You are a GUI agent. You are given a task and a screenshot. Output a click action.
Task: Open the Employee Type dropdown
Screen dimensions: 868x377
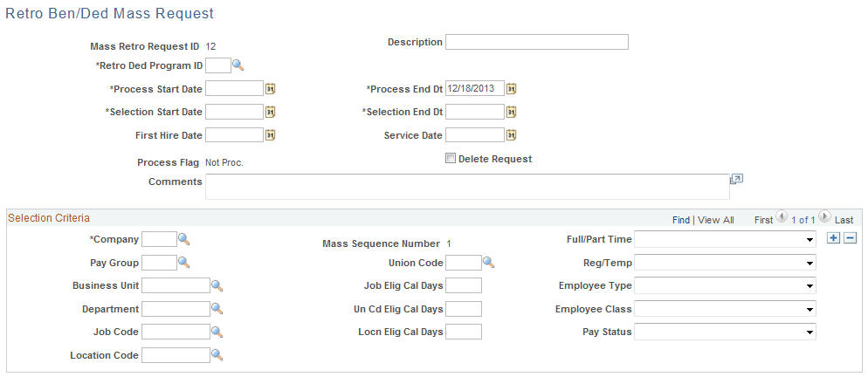coord(725,285)
